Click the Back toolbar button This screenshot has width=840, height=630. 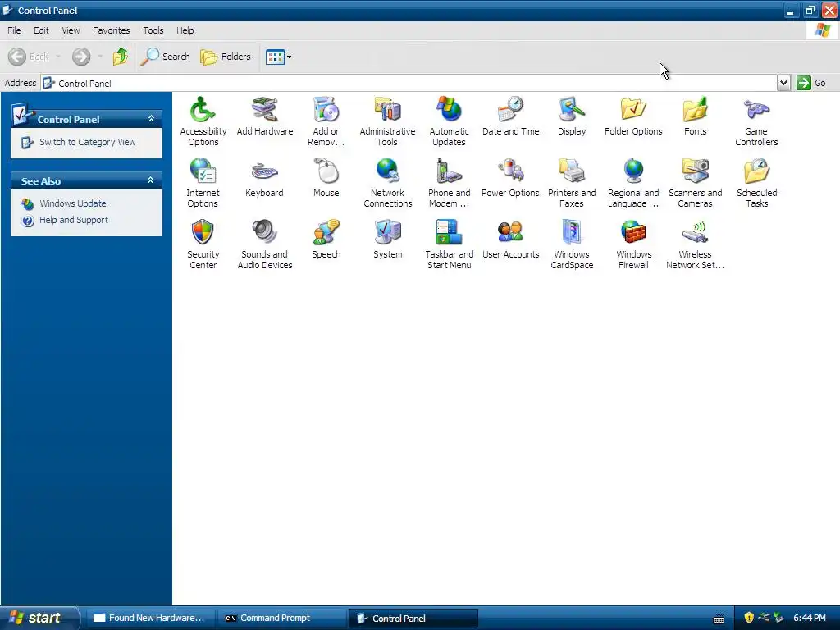29,57
